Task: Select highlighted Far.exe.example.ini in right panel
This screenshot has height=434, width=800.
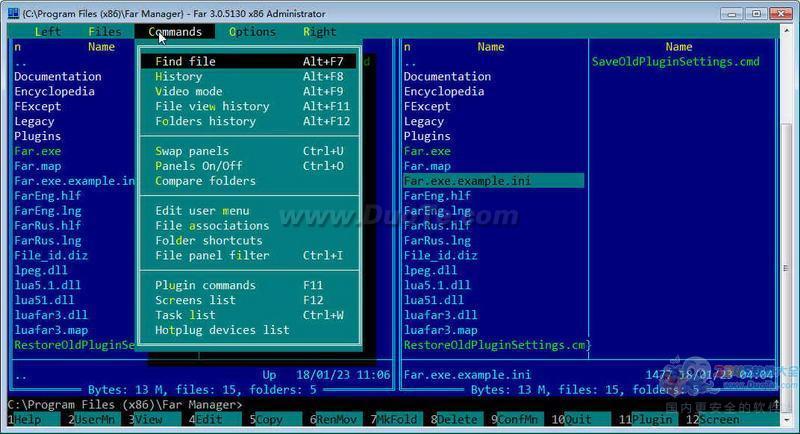Action: pos(493,181)
